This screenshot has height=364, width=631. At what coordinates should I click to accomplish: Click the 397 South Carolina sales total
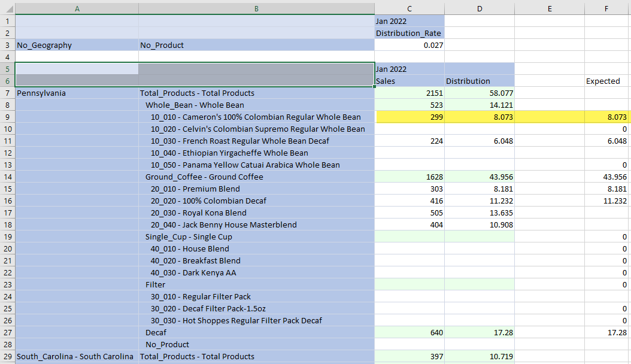[409, 356]
